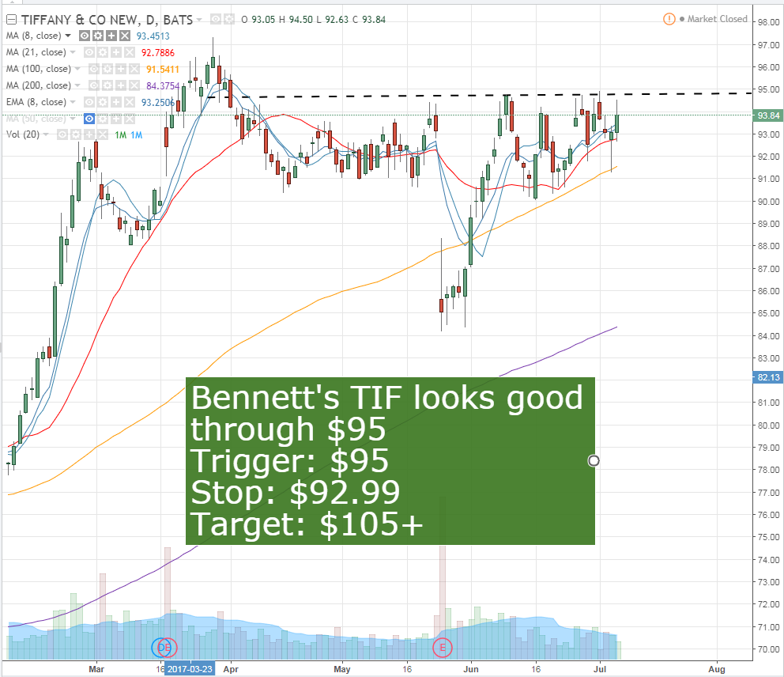Click the blue 82.13 price label on axis
This screenshot has height=677, width=784.
pos(767,377)
